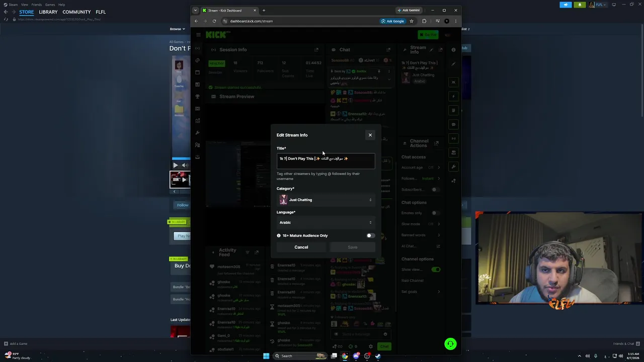Click the Windows Start button

point(266,356)
